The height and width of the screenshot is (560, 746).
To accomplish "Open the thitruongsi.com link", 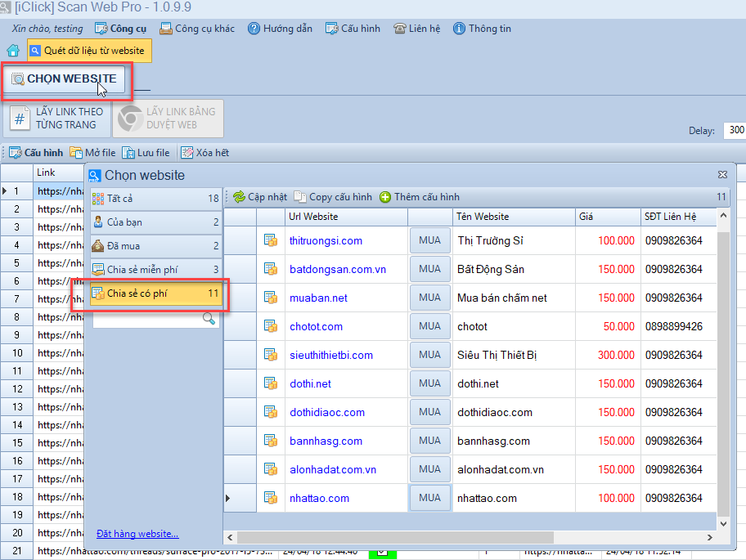I will [x=326, y=241].
